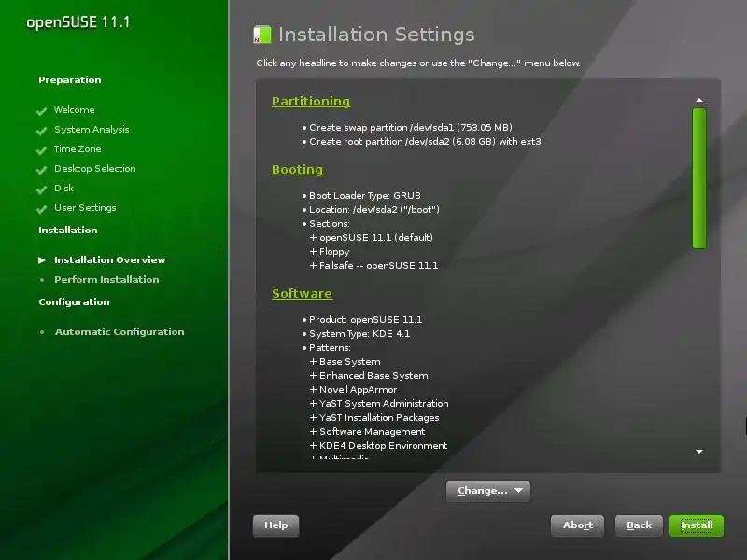This screenshot has width=747, height=560.
Task: Click the Floppy boot section entry
Action: pos(330,252)
